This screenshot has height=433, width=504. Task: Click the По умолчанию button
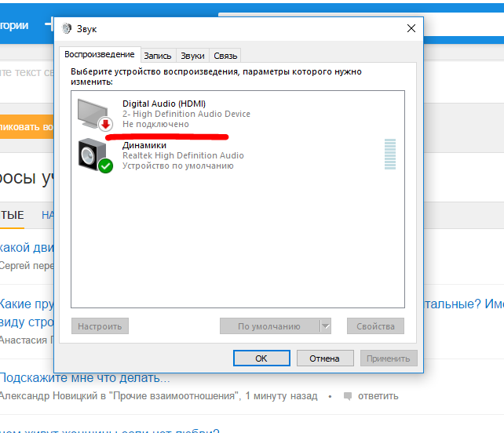pos(269,326)
